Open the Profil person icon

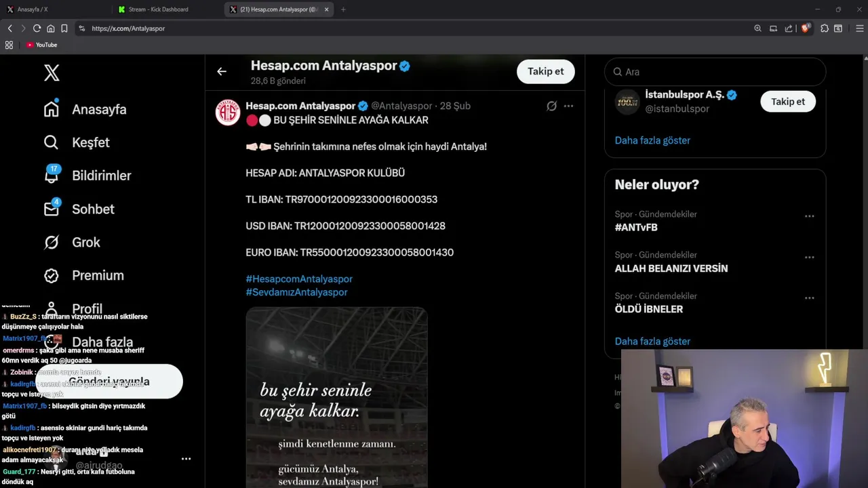(52, 308)
